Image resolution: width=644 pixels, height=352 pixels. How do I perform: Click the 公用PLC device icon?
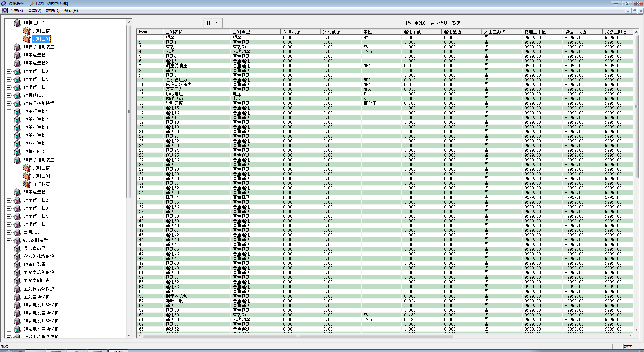(17, 232)
